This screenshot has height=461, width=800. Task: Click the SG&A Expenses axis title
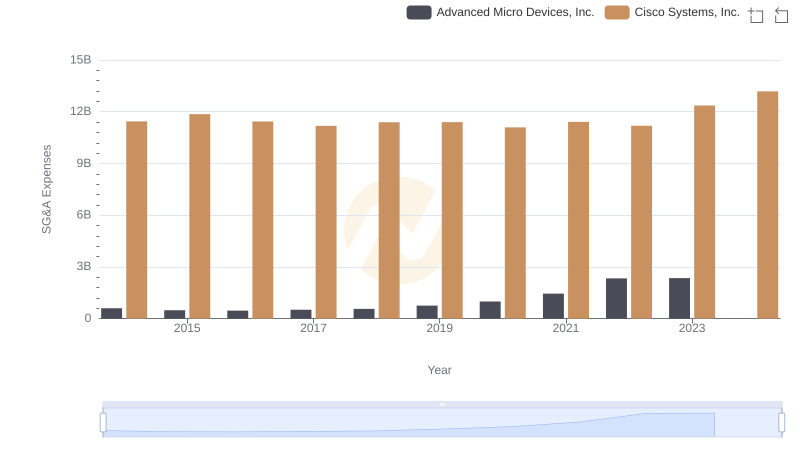pos(46,189)
